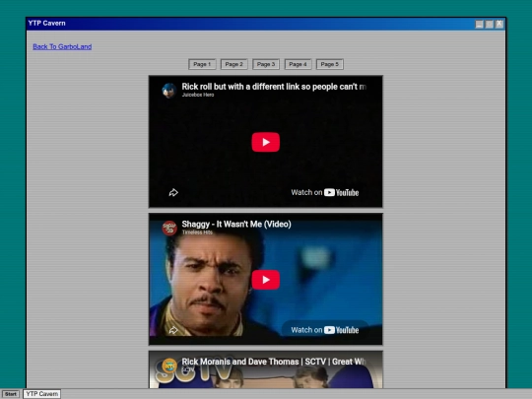The height and width of the screenshot is (399, 532).
Task: Play the Shaggy It Wasn't Me video
Action: coord(266,280)
